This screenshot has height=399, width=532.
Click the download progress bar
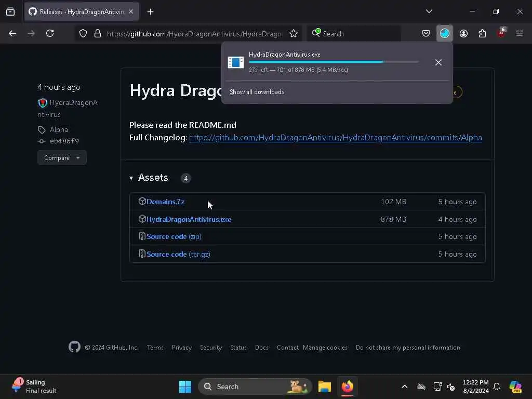coord(334,62)
